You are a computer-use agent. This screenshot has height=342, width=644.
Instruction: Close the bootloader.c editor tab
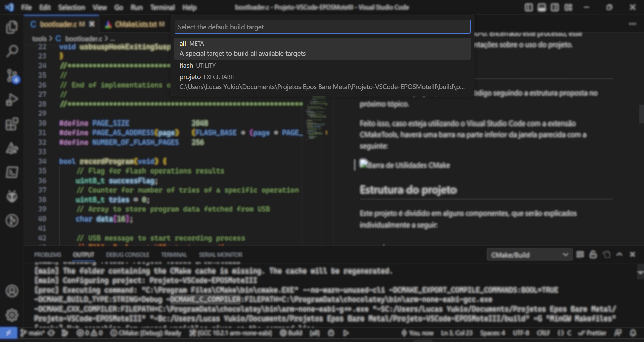point(92,24)
